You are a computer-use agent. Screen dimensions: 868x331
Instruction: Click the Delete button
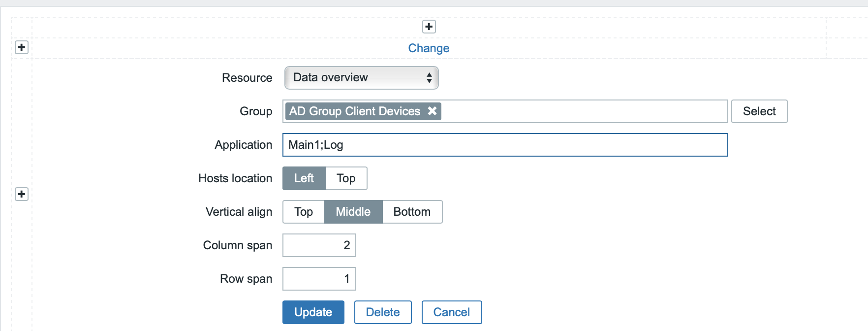point(383,312)
